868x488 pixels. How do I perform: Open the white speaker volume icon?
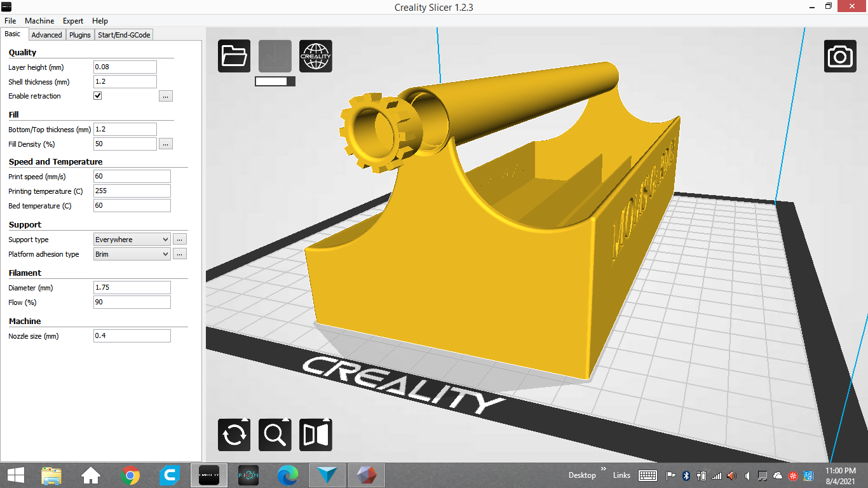747,475
